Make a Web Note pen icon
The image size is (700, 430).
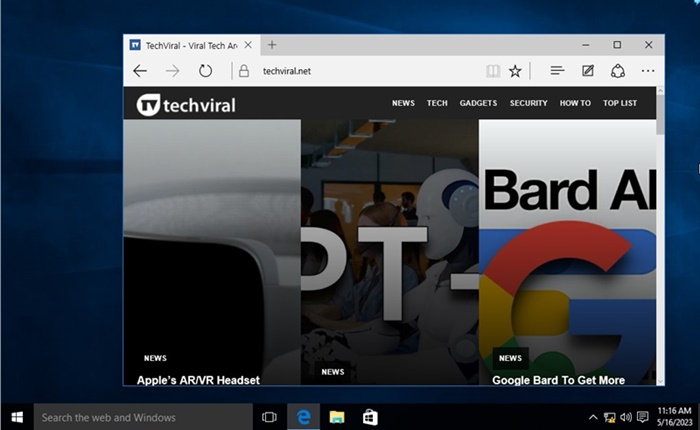click(588, 71)
